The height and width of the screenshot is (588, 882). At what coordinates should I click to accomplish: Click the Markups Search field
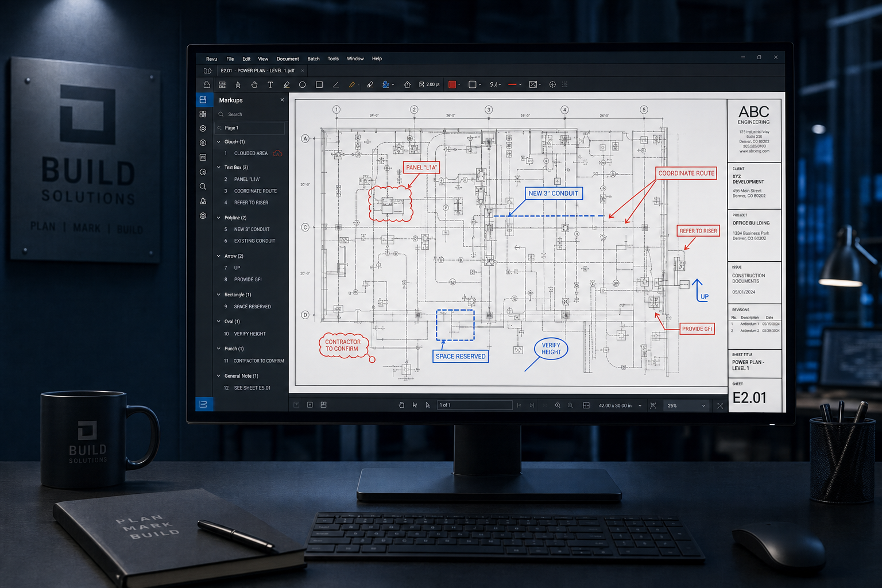click(x=250, y=114)
